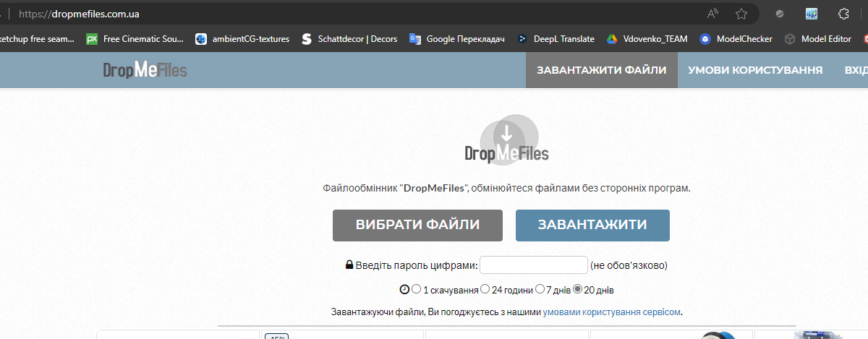Image resolution: width=868 pixels, height=339 pixels.
Task: Click the ВИБРАТИ ФАЙЛИ button
Action: (417, 225)
